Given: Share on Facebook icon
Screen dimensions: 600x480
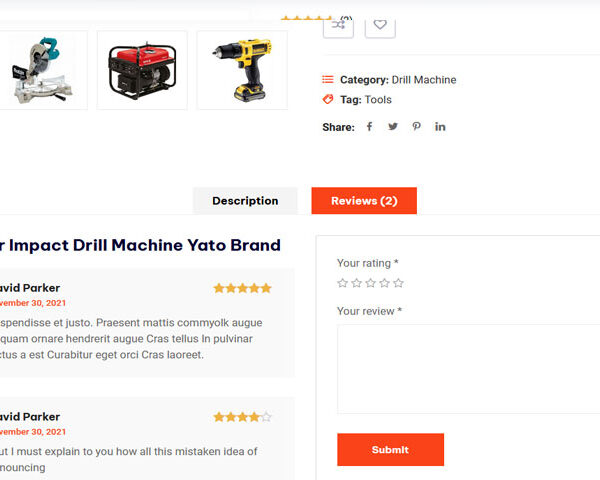Looking at the screenshot, I should point(369,127).
